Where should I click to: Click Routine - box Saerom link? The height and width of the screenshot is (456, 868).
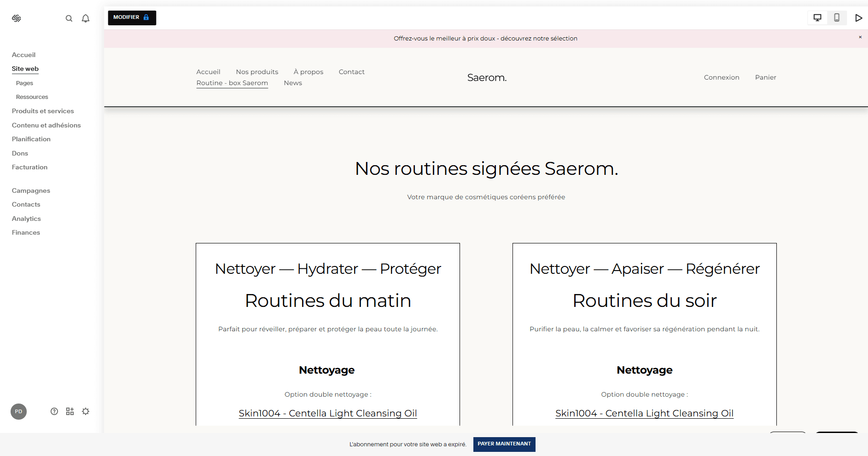[x=232, y=83]
